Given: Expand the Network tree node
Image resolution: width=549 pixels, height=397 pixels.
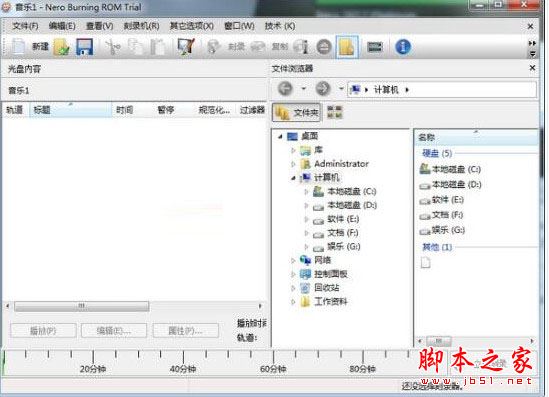Looking at the screenshot, I should 293,260.
